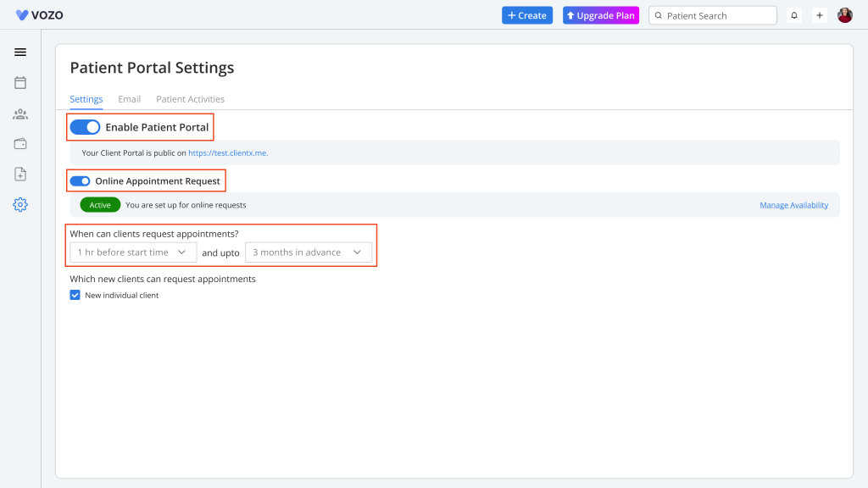This screenshot has height=488, width=868.
Task: Switch to the Patient Activities tab
Action: [190, 99]
